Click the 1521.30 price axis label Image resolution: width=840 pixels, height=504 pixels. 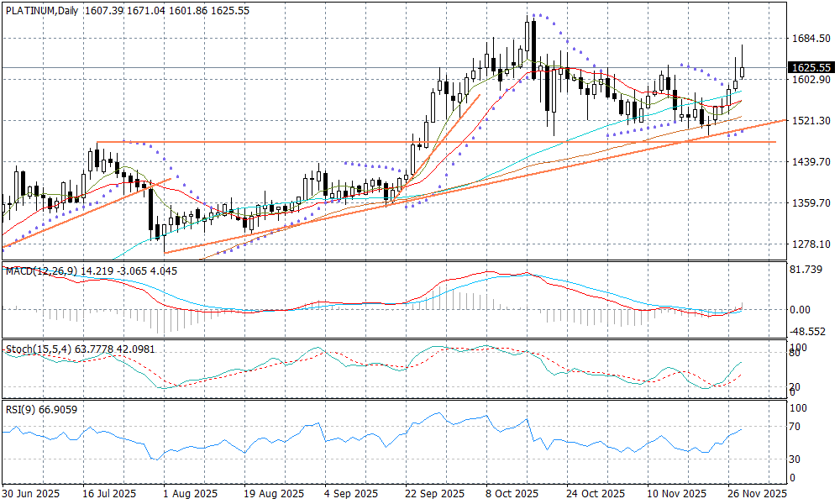click(x=810, y=121)
